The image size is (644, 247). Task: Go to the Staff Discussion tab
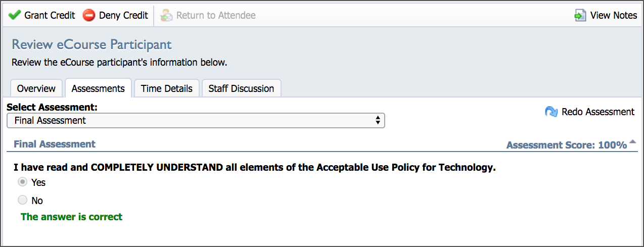(242, 88)
